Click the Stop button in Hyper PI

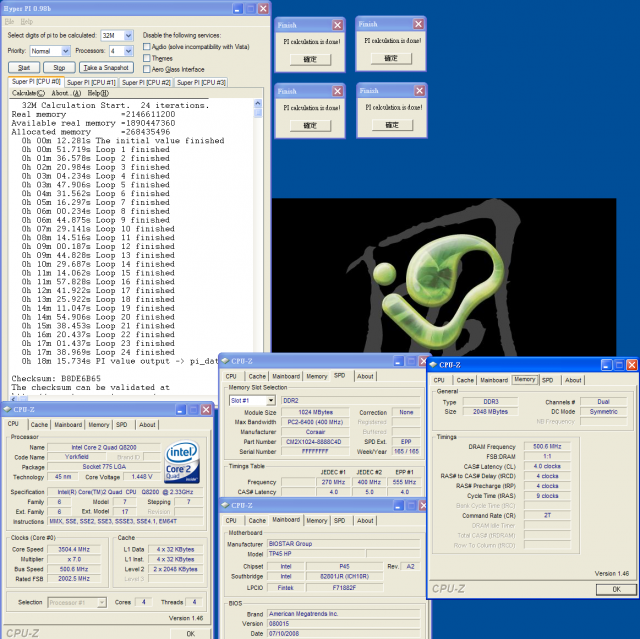(x=59, y=68)
